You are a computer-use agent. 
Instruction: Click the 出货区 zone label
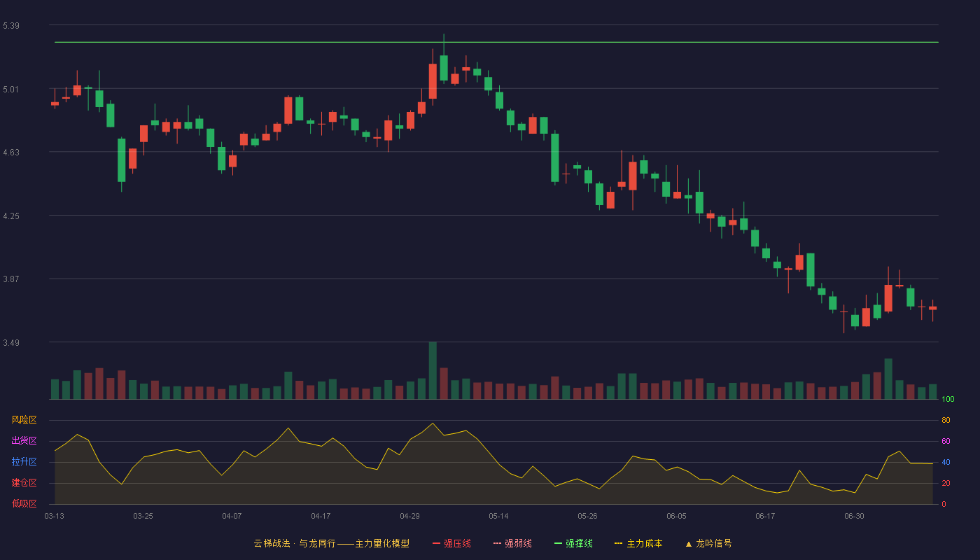24,441
